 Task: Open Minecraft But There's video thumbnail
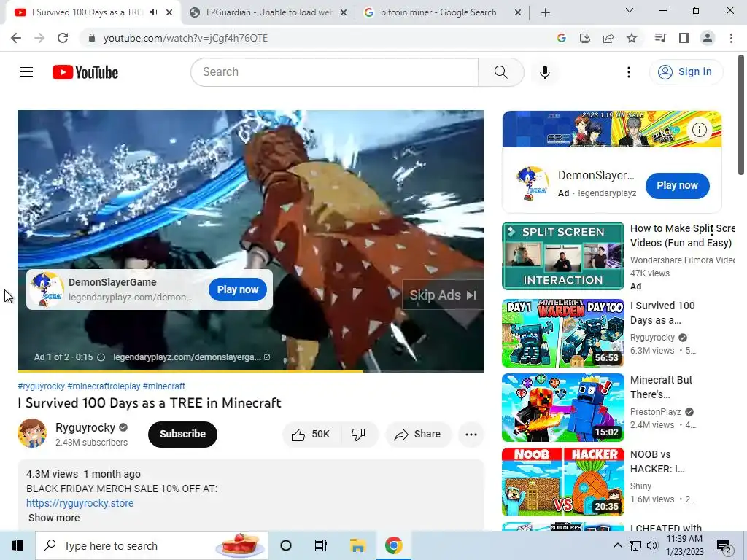563,408
